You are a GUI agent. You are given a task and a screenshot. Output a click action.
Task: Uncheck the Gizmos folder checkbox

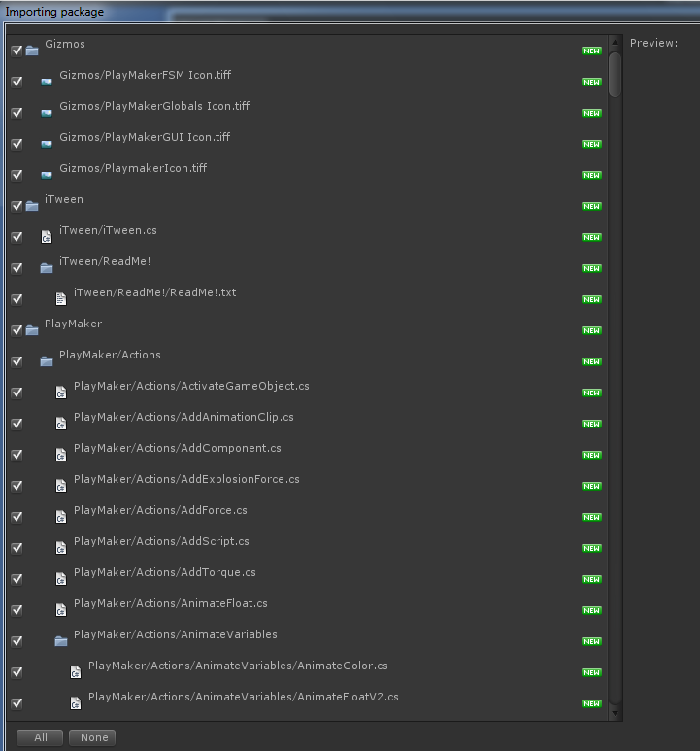click(x=17, y=51)
